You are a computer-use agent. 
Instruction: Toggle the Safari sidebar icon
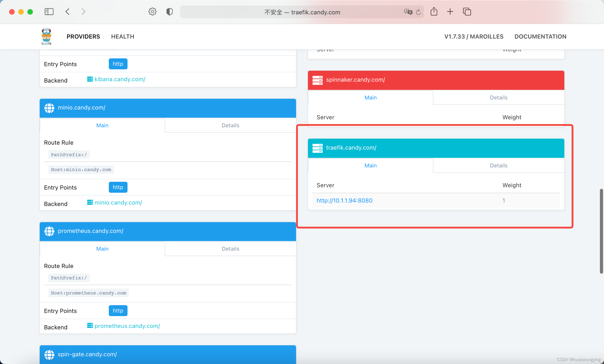[49, 12]
